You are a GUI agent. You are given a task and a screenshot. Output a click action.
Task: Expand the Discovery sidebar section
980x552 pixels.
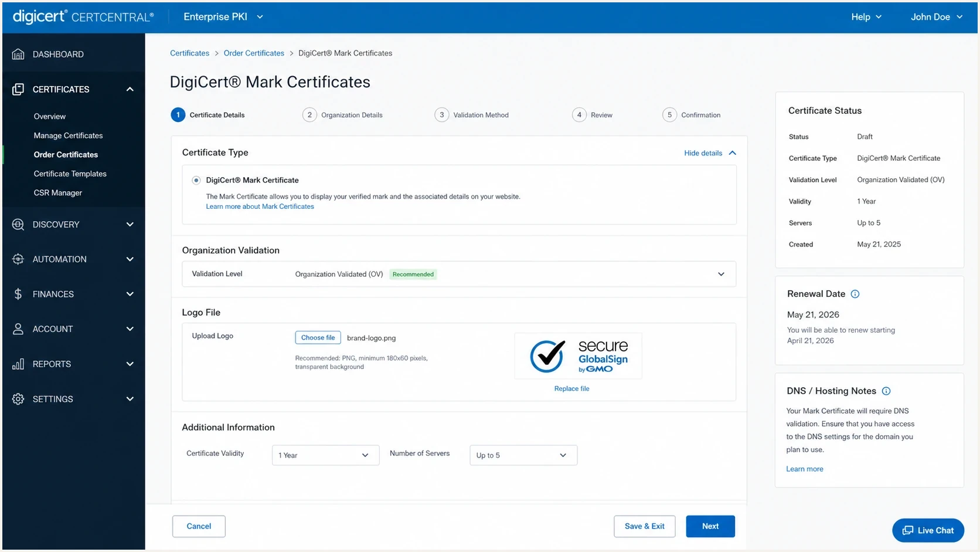pos(130,224)
